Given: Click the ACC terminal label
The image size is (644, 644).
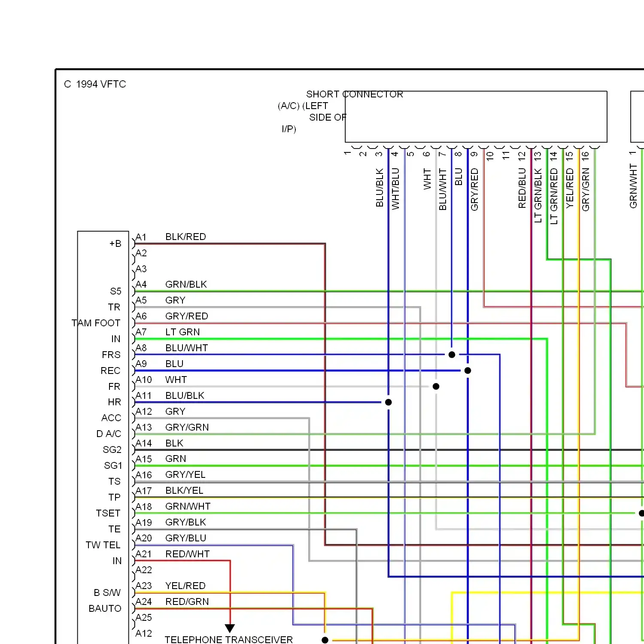Looking at the screenshot, I should [111, 418].
